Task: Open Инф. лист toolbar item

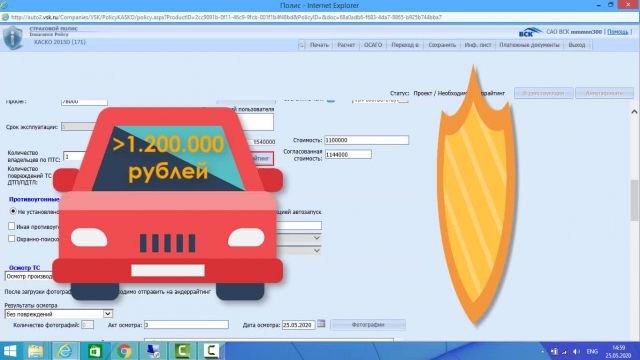Action: click(478, 45)
